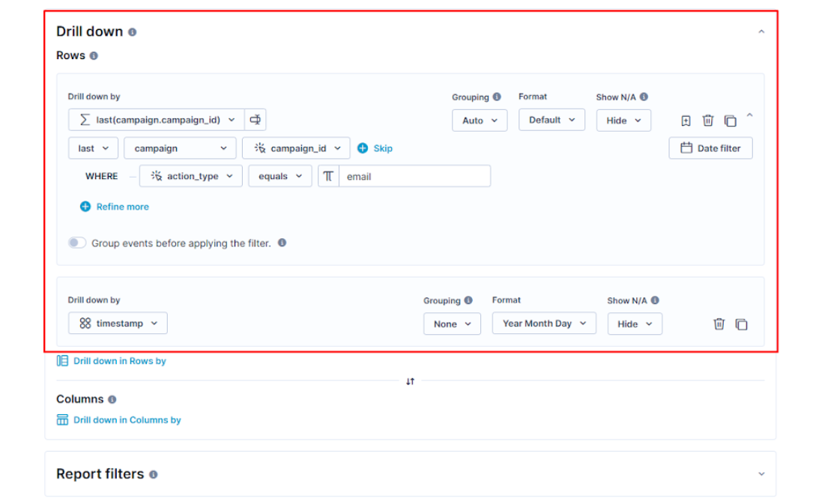The height and width of the screenshot is (504, 825).
Task: Swap rows and columns with arrows icon
Action: (410, 381)
